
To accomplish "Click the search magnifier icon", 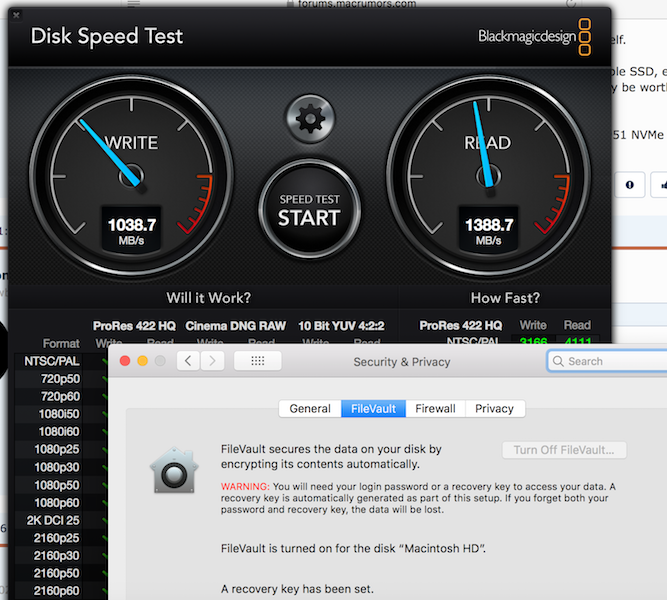I will 558,361.
